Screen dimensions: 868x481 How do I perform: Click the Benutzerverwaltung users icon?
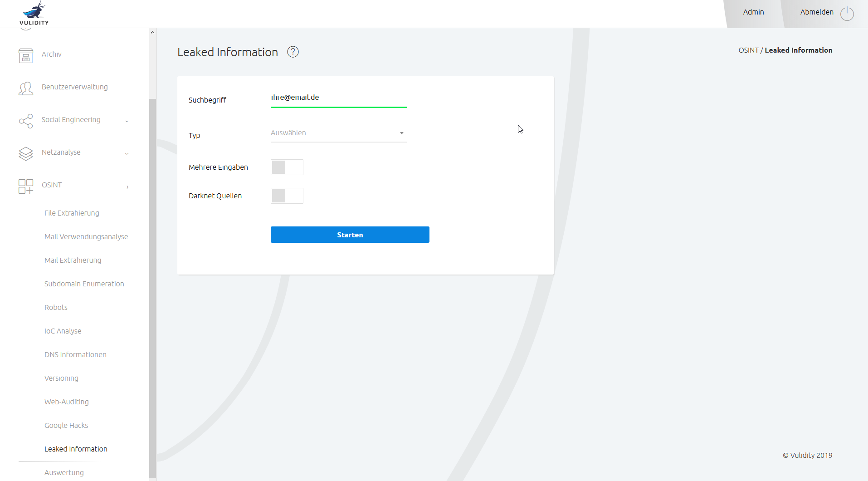tap(26, 88)
